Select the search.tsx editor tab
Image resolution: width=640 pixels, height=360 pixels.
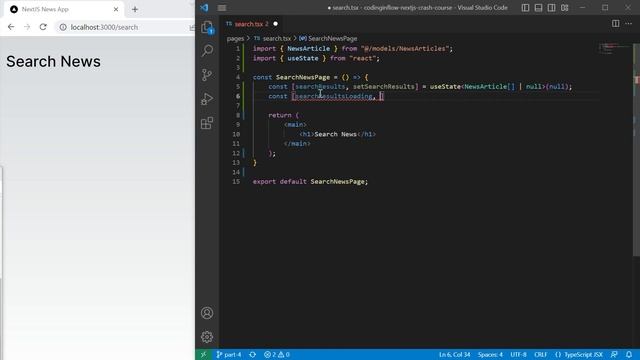(250, 24)
